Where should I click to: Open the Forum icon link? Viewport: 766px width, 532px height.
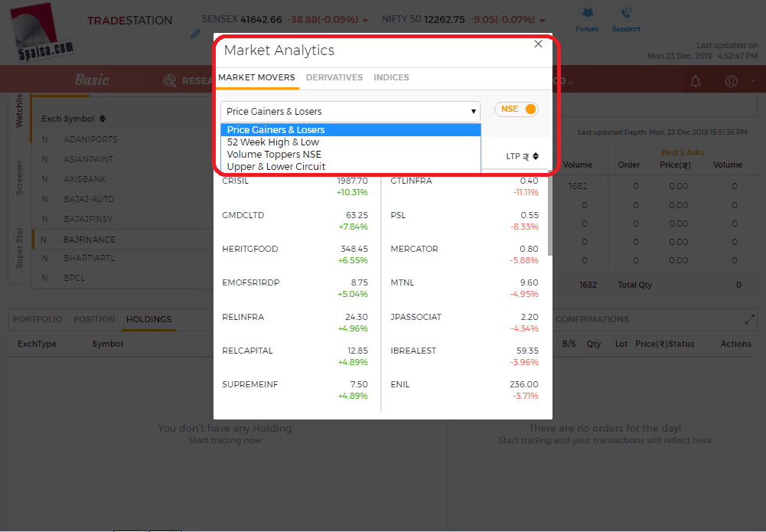click(x=587, y=18)
